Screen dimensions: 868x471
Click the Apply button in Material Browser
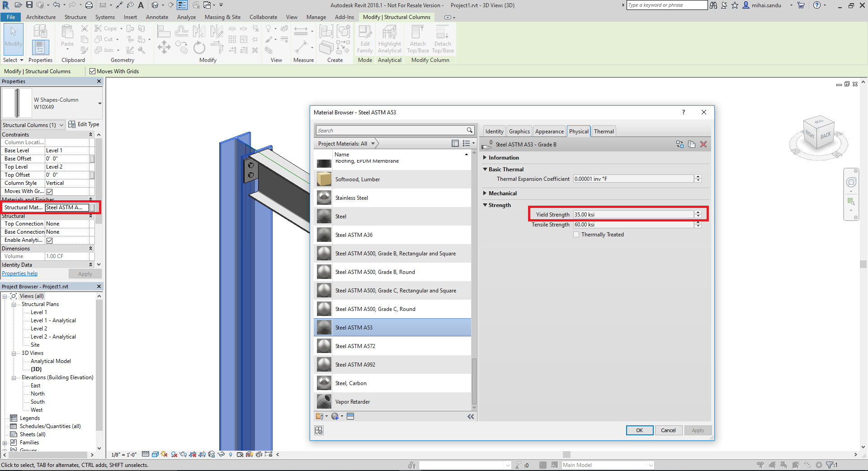698,430
